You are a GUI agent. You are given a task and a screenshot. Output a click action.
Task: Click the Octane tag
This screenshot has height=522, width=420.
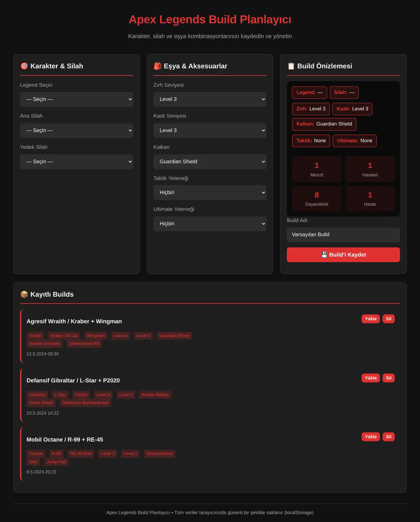(36, 454)
